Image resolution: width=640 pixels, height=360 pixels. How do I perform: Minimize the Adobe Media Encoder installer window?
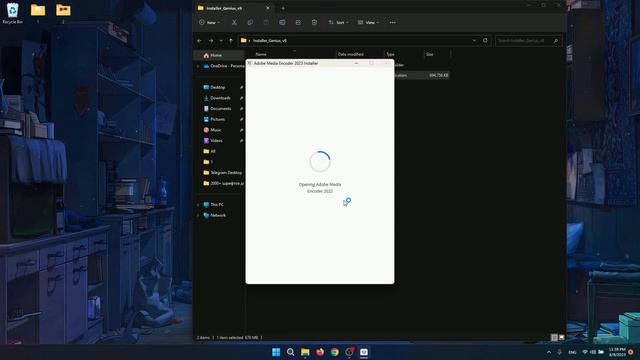356,63
